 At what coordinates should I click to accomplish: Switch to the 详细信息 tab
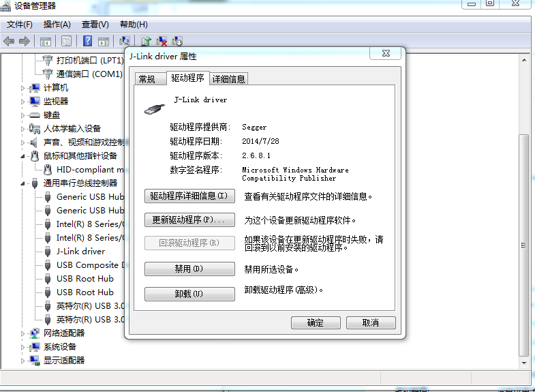[228, 79]
